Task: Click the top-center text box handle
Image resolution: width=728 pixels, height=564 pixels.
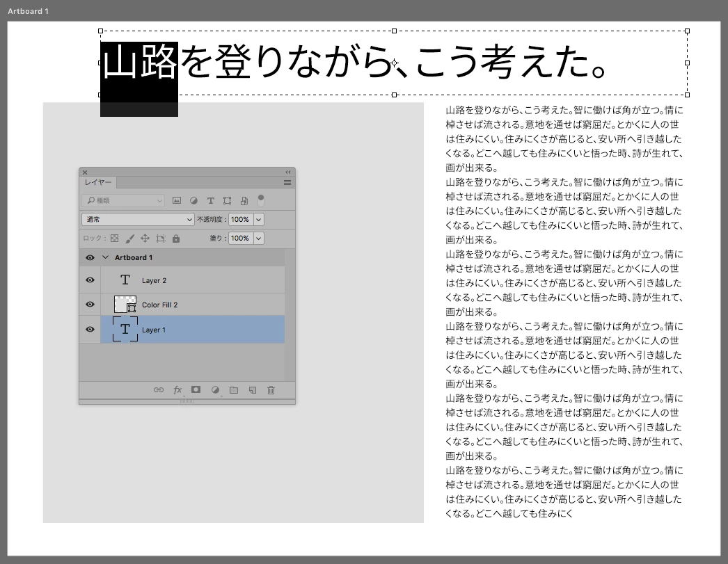Action: coord(394,31)
